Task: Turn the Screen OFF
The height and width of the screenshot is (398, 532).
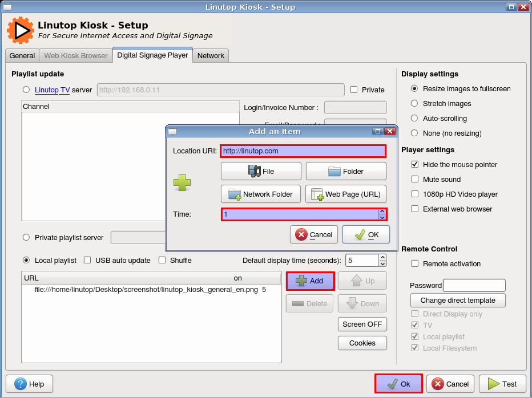Action: [x=362, y=324]
